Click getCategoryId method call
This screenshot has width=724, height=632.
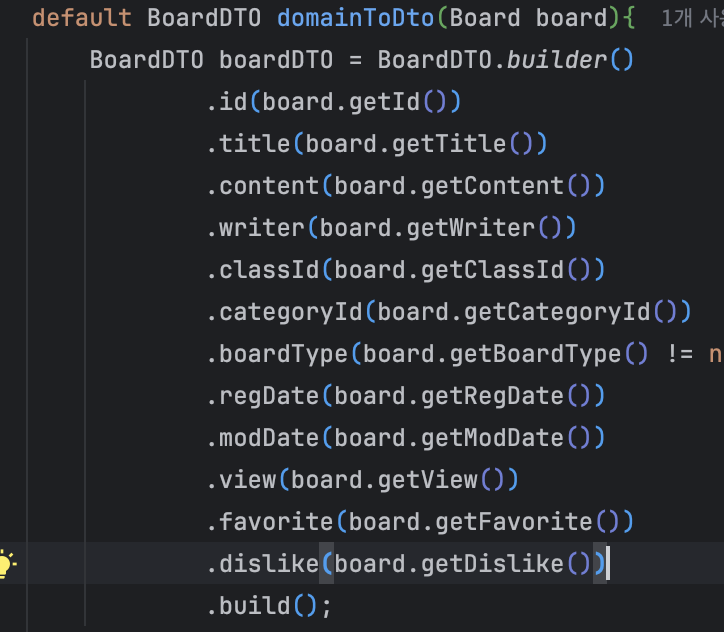tap(557, 312)
